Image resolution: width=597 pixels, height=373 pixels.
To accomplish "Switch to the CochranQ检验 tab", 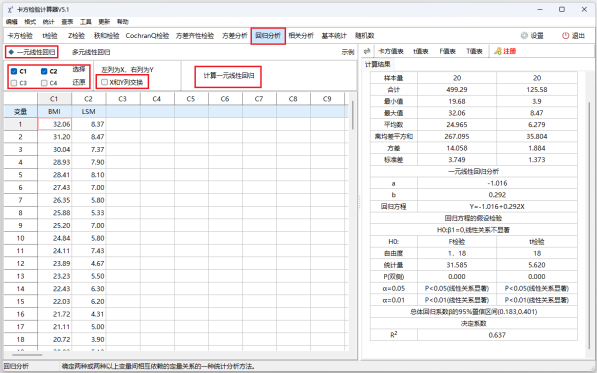I will [147, 36].
